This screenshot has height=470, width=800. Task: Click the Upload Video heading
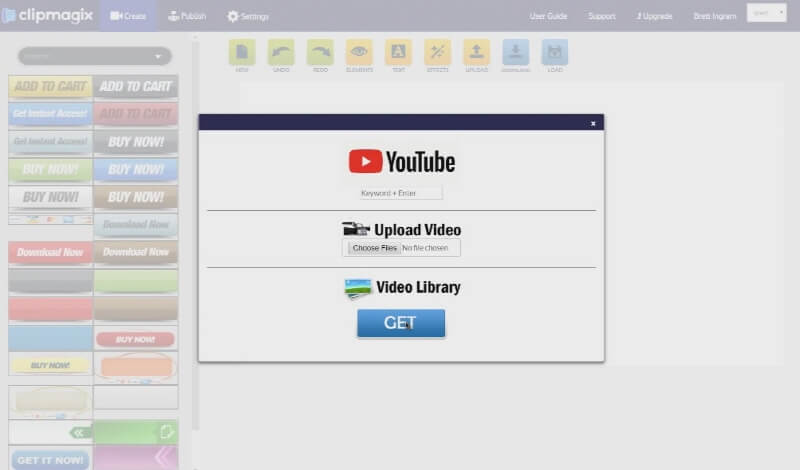point(417,230)
